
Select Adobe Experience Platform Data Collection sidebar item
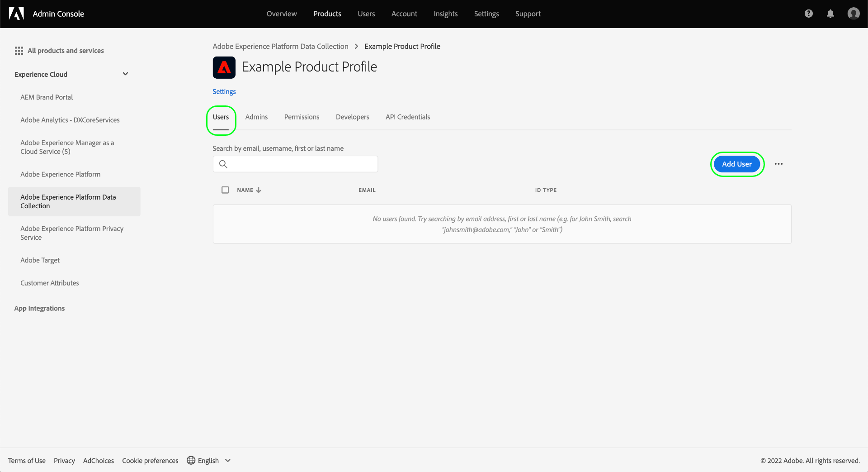74,201
